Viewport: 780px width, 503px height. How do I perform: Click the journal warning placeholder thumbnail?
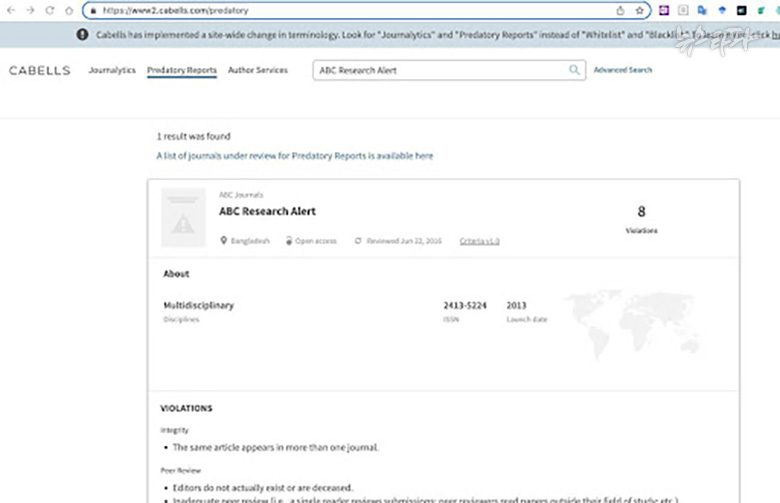pyautogui.click(x=183, y=217)
